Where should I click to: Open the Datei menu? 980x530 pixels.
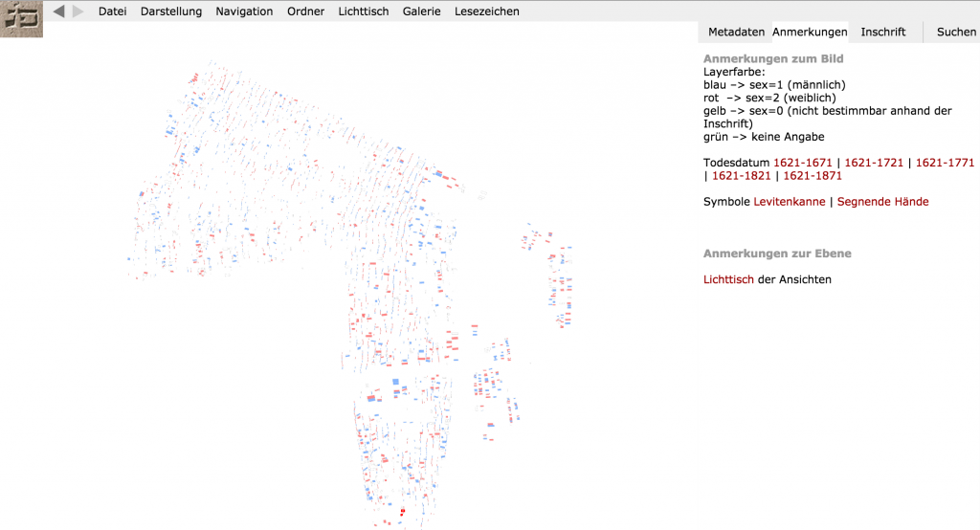(x=112, y=11)
